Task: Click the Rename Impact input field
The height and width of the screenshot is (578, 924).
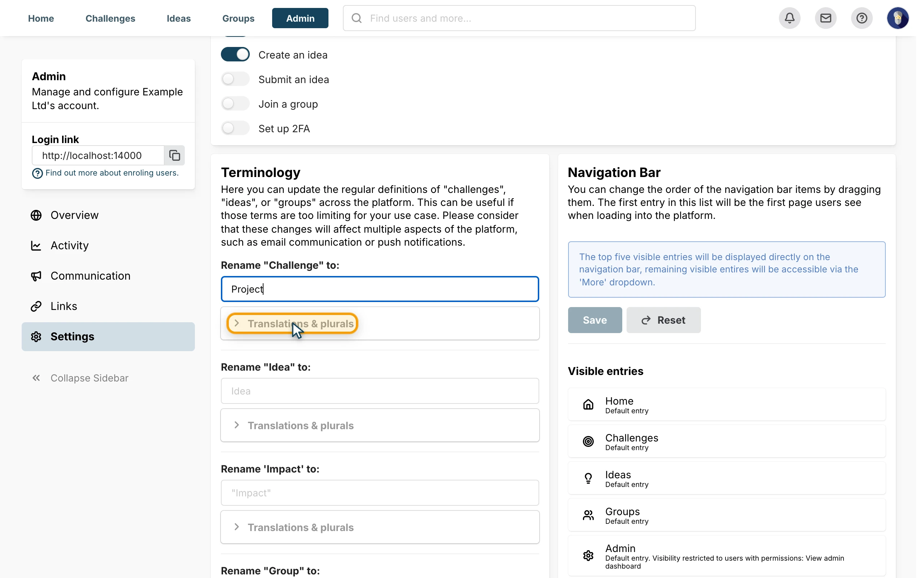Action: pyautogui.click(x=380, y=493)
